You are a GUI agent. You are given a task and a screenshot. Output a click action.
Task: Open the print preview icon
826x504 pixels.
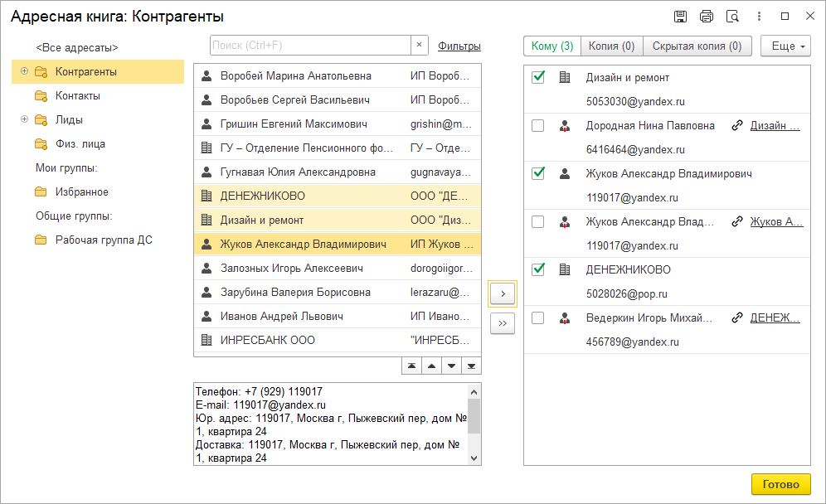pyautogui.click(x=732, y=17)
